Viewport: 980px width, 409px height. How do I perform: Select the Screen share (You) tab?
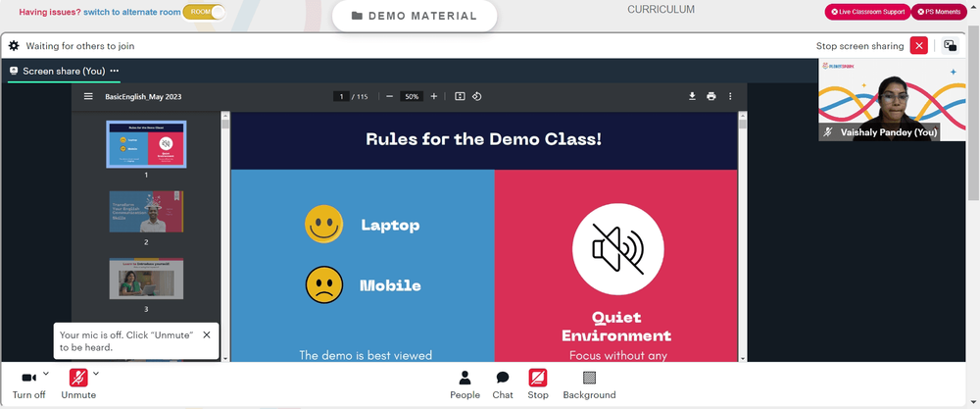pos(64,72)
